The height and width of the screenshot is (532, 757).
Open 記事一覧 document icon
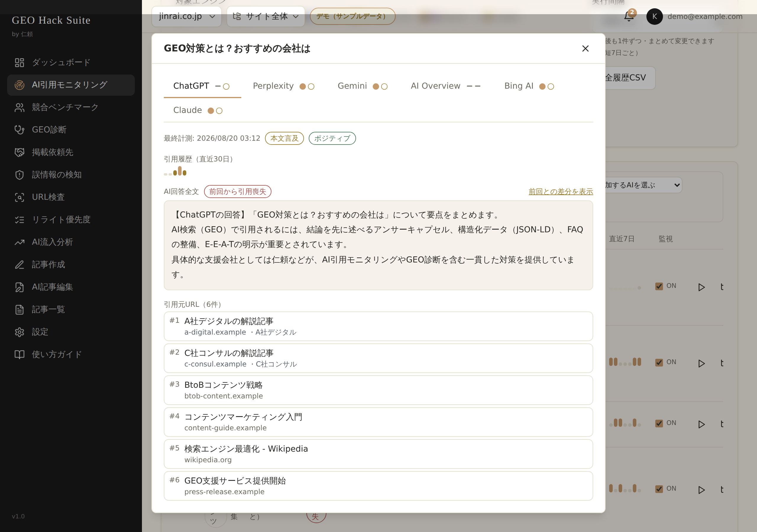[20, 309]
